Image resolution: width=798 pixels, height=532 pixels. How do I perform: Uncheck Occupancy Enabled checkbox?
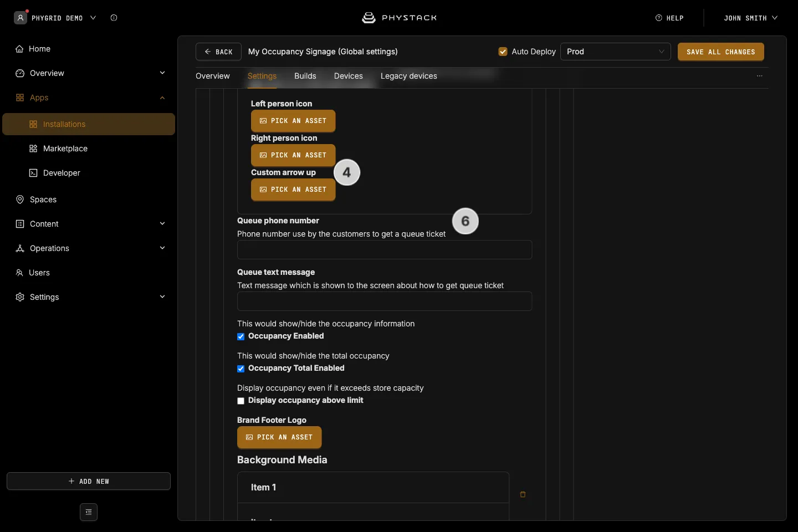(x=241, y=336)
